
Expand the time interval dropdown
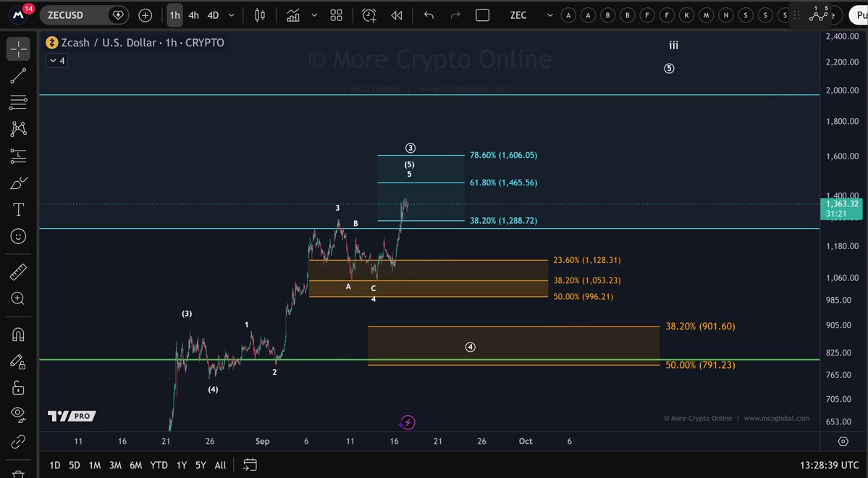coord(232,15)
